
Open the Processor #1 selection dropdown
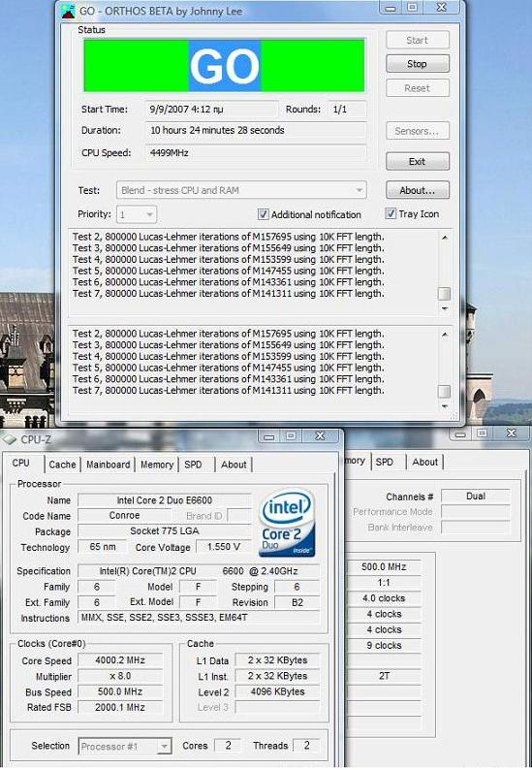point(125,747)
